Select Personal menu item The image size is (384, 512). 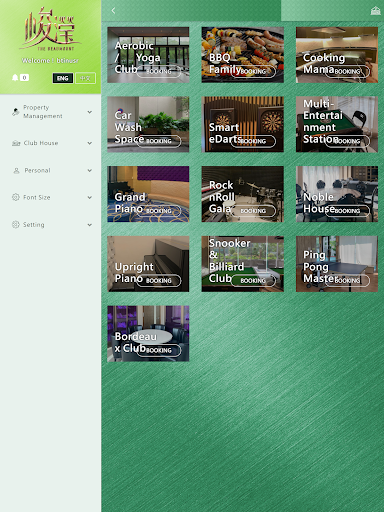coord(51,171)
